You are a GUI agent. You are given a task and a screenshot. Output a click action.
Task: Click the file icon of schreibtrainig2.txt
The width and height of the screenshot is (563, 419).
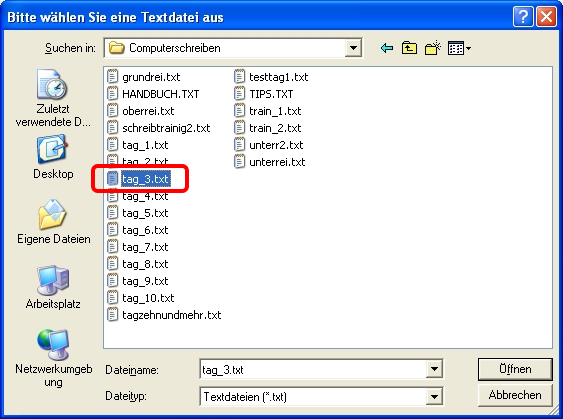point(113,128)
